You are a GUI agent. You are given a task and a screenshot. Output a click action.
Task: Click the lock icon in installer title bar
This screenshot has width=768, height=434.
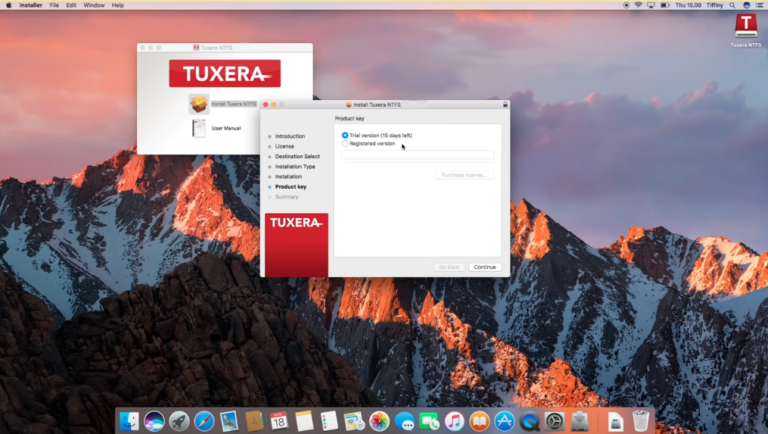tap(505, 104)
